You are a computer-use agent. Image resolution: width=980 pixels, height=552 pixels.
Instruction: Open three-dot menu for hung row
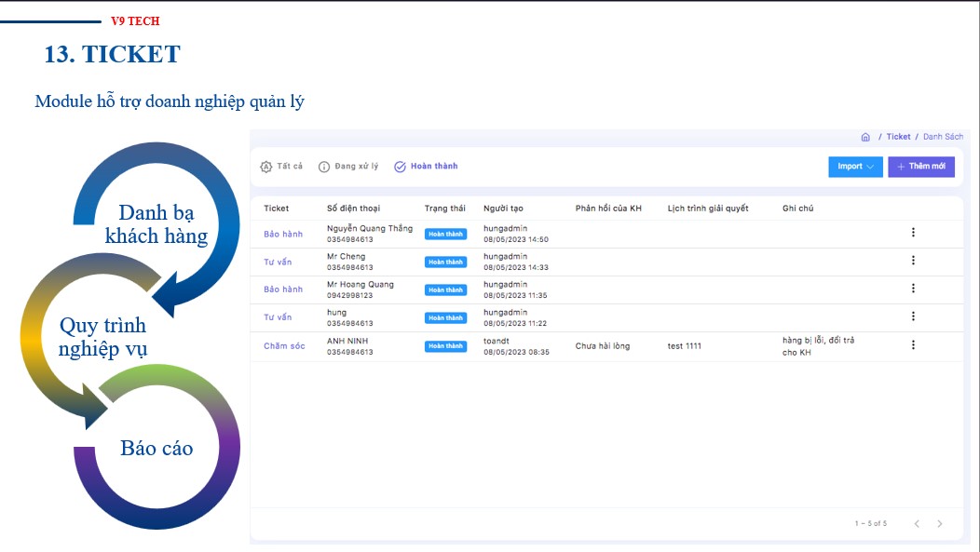click(x=913, y=316)
